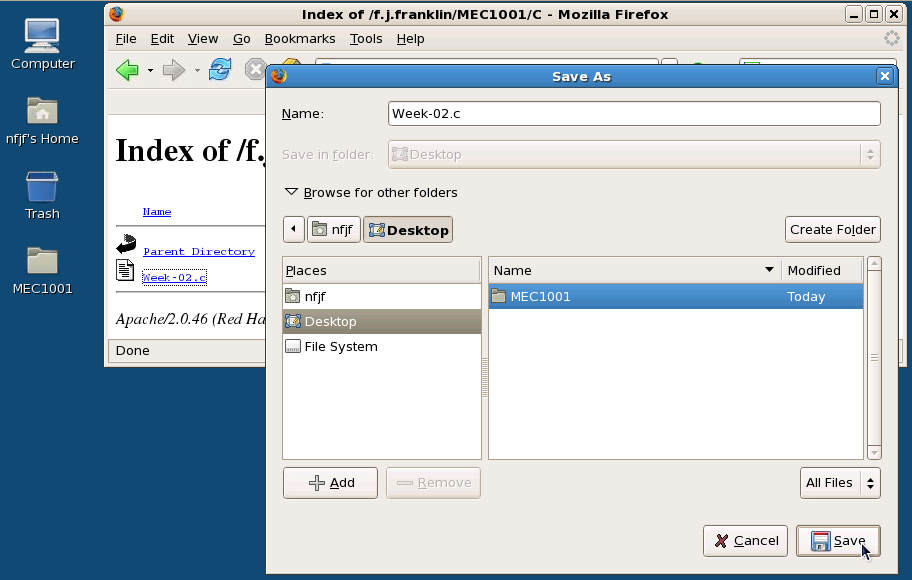
Task: Open the Tools menu
Action: pyautogui.click(x=366, y=39)
